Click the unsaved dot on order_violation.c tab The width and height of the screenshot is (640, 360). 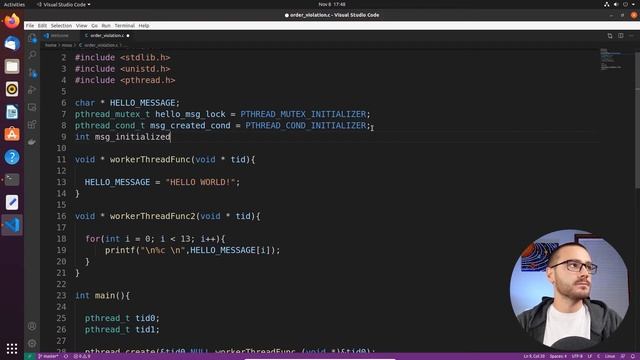pyautogui.click(x=128, y=36)
